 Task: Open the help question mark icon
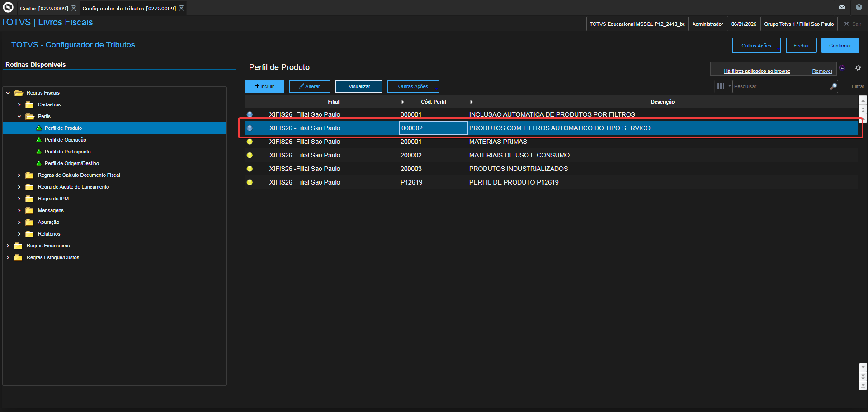[859, 7]
